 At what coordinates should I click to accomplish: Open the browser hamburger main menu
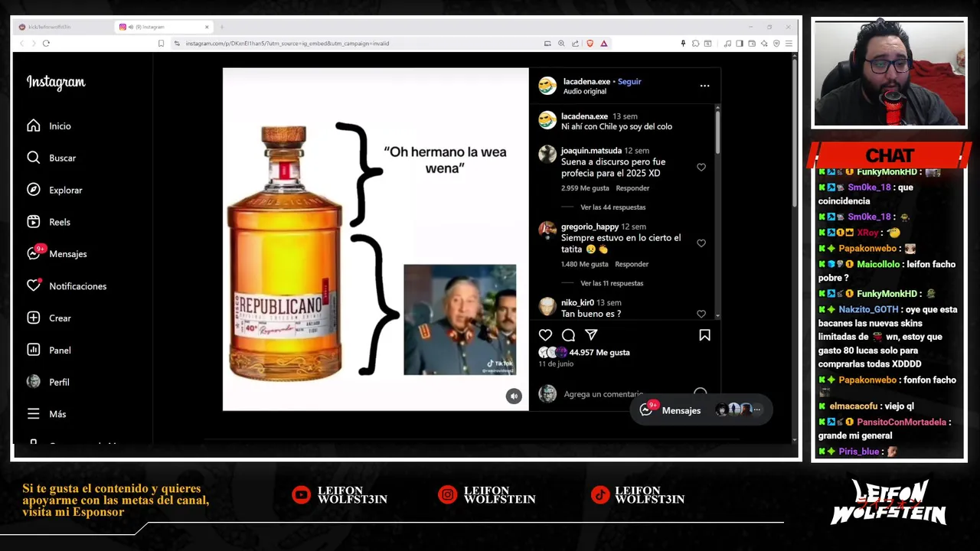point(789,44)
